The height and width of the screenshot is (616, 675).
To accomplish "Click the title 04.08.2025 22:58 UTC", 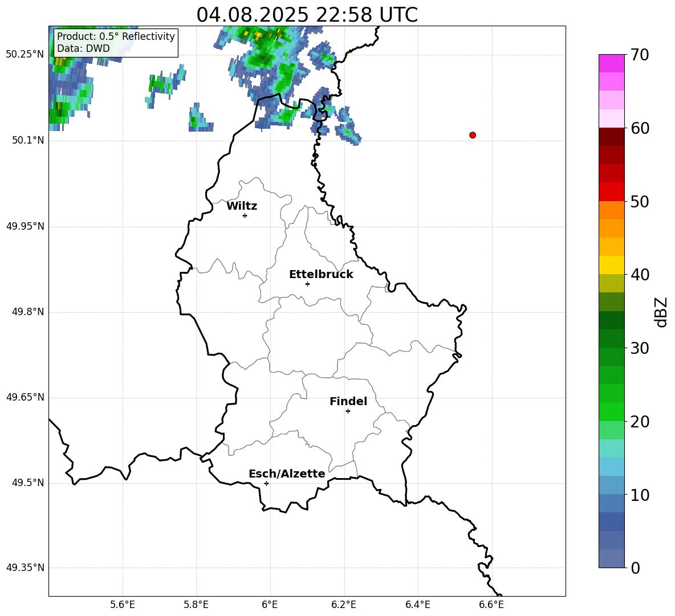I will [x=307, y=15].
